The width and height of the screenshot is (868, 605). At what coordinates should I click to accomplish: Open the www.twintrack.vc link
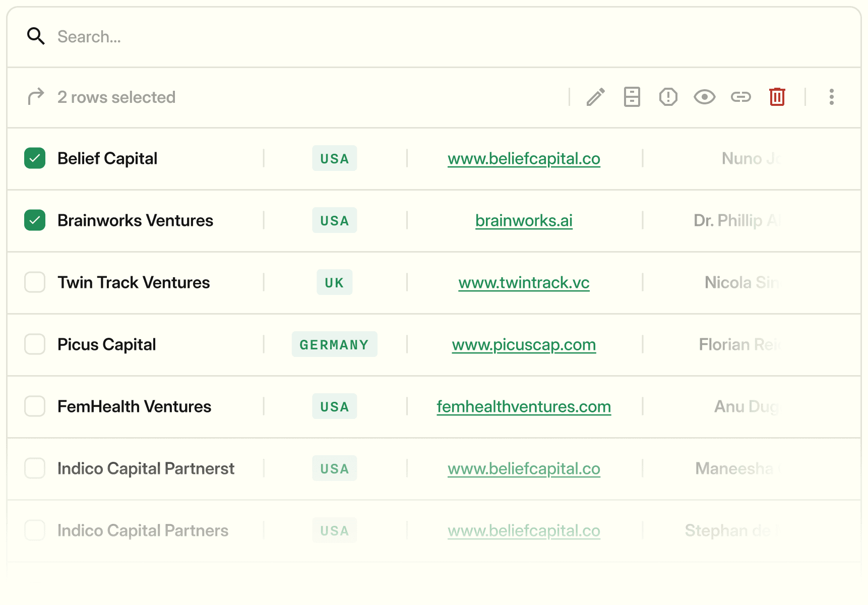coord(524,282)
